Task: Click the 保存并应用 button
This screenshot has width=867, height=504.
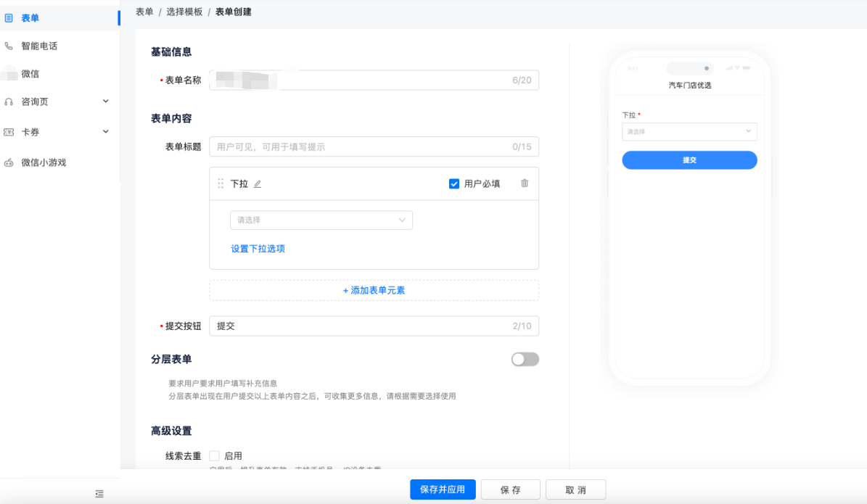Action: tap(443, 489)
